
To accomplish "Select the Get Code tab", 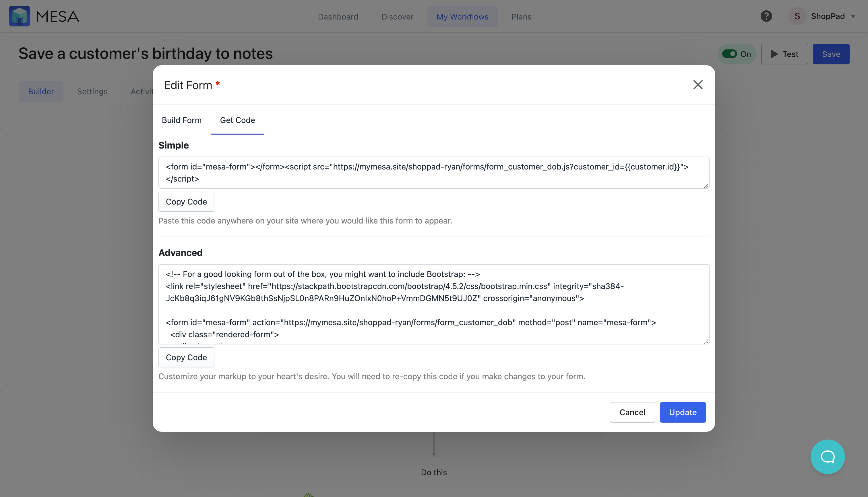I will tap(237, 120).
